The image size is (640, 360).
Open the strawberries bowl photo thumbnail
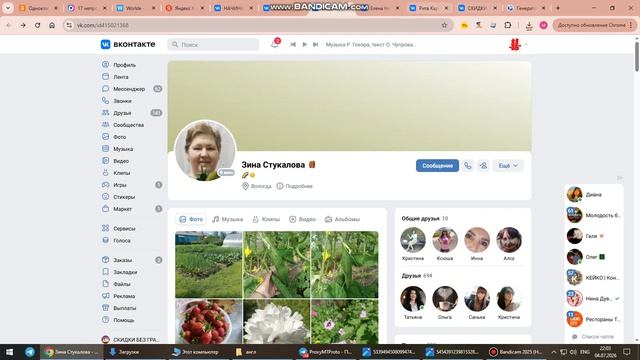(209, 322)
